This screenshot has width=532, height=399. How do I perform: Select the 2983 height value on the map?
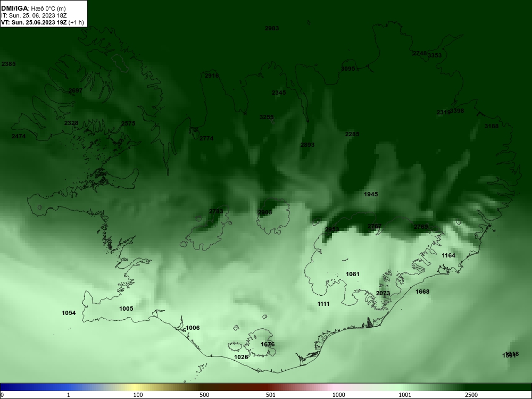pyautogui.click(x=272, y=29)
